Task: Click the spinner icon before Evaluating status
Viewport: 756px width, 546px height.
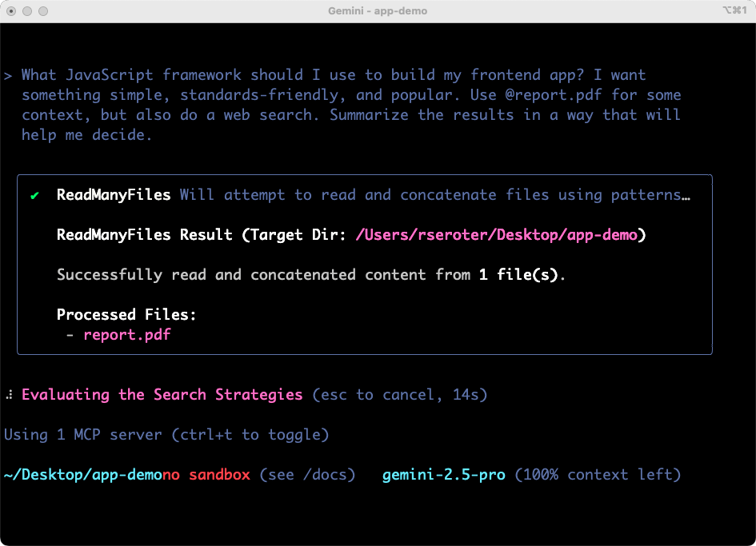Action: coord(10,395)
